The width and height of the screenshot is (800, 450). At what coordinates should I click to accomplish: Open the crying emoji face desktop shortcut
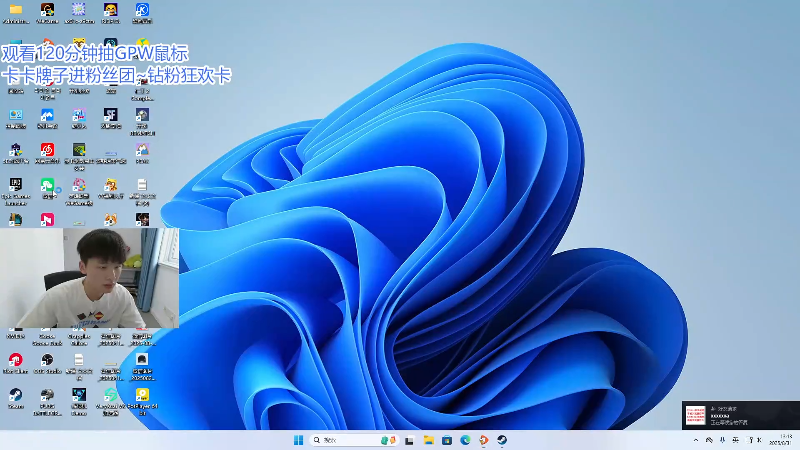111,10
